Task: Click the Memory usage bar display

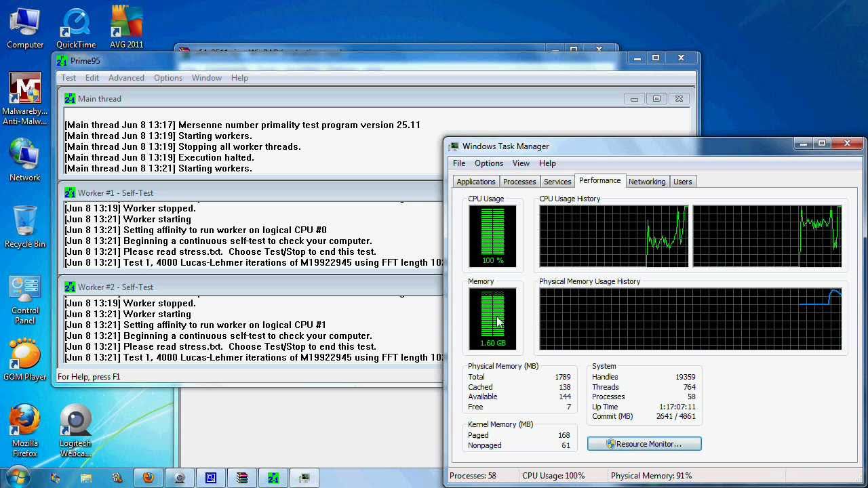Action: point(492,319)
